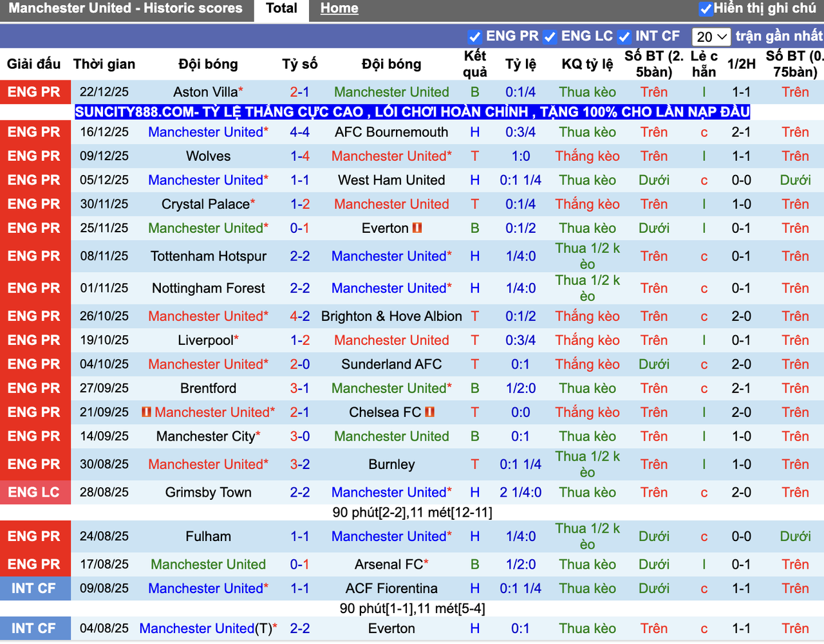
Task: Open AFC Bournemouth team link
Action: click(391, 132)
